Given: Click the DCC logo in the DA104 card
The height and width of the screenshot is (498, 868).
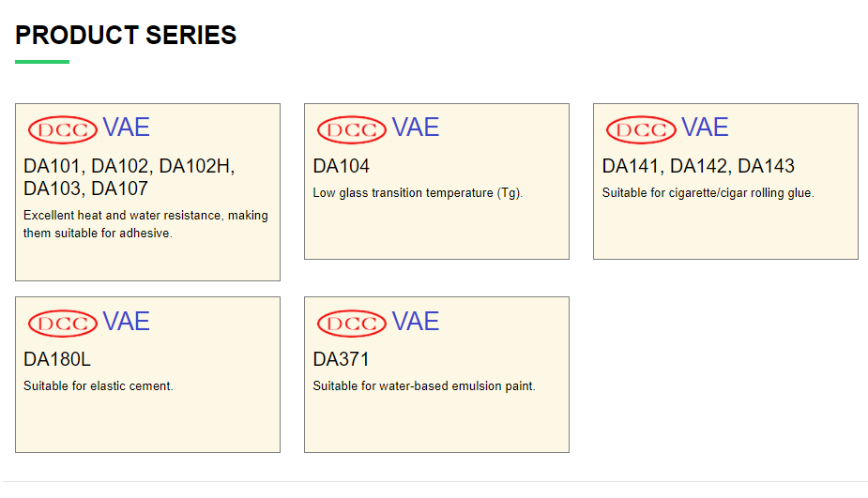Looking at the screenshot, I should (352, 129).
